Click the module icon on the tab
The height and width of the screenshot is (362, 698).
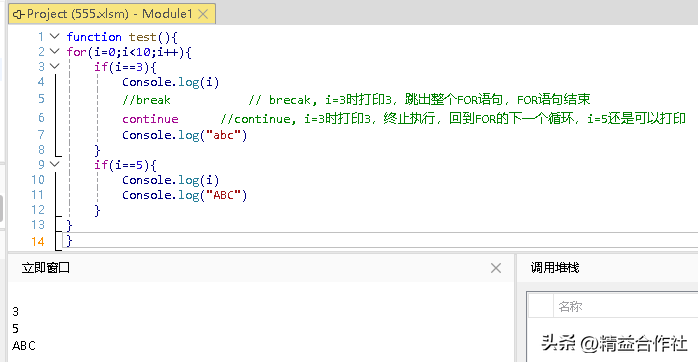(x=18, y=15)
